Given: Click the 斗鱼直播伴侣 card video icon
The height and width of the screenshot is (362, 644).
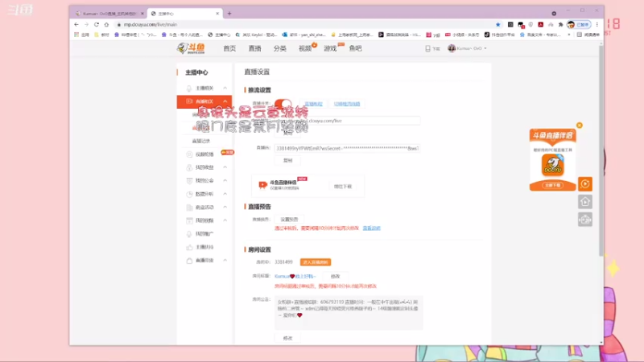Looking at the screenshot, I should coord(262,185).
